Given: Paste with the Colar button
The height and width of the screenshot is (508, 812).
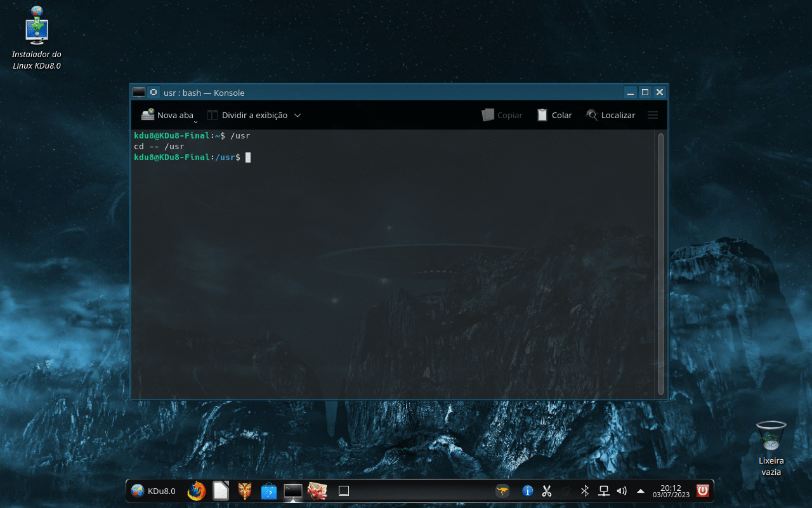Looking at the screenshot, I should (x=554, y=115).
